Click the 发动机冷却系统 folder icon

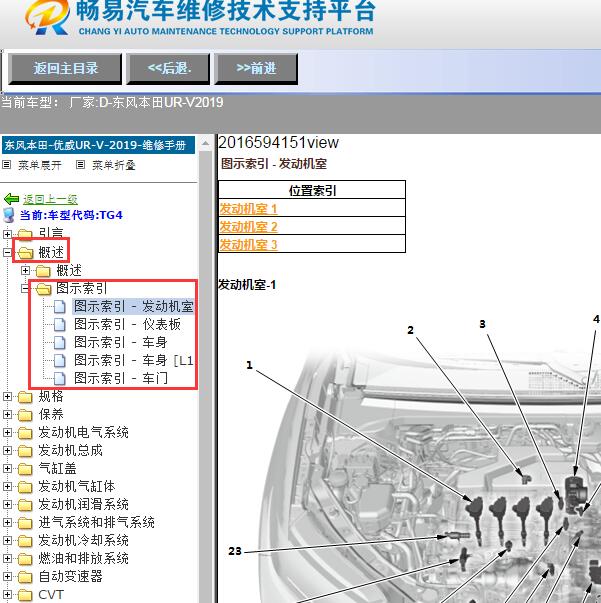(25, 541)
